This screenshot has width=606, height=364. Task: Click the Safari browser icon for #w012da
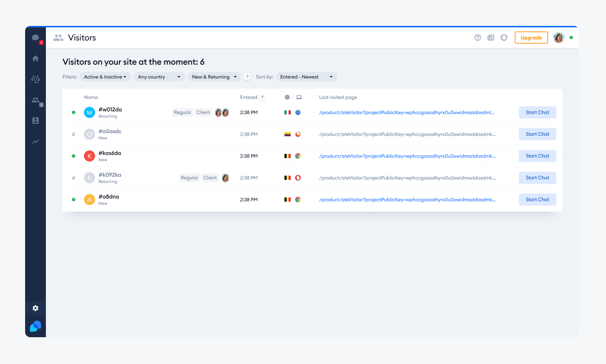[298, 112]
